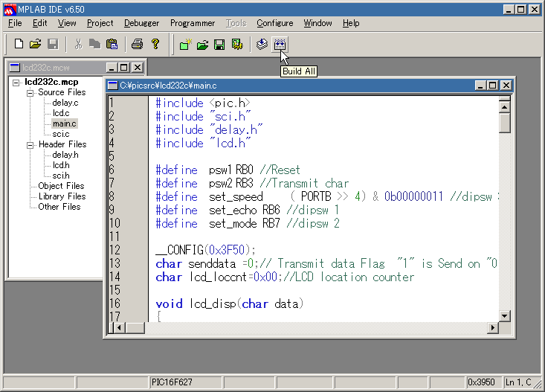The image size is (545, 392).
Task: Click the main.c editor window system icon
Action: (112, 86)
